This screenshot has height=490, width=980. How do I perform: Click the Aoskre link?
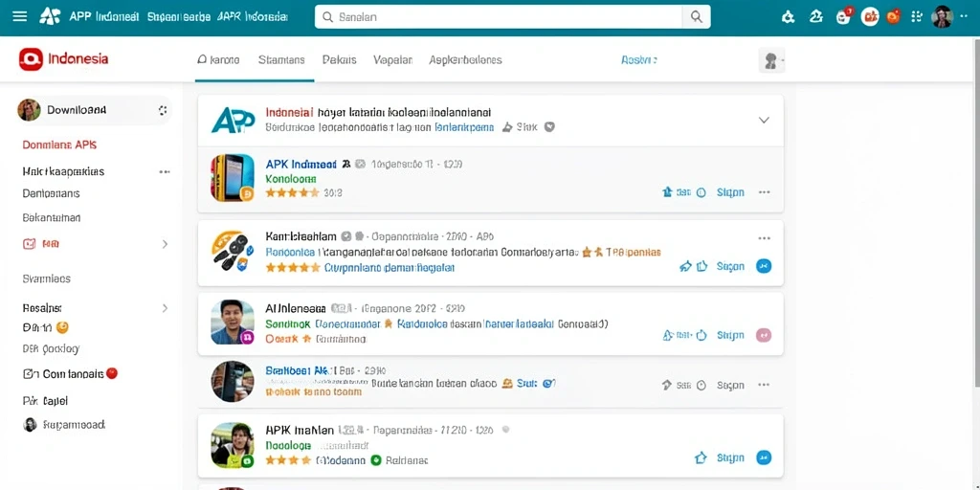point(638,60)
